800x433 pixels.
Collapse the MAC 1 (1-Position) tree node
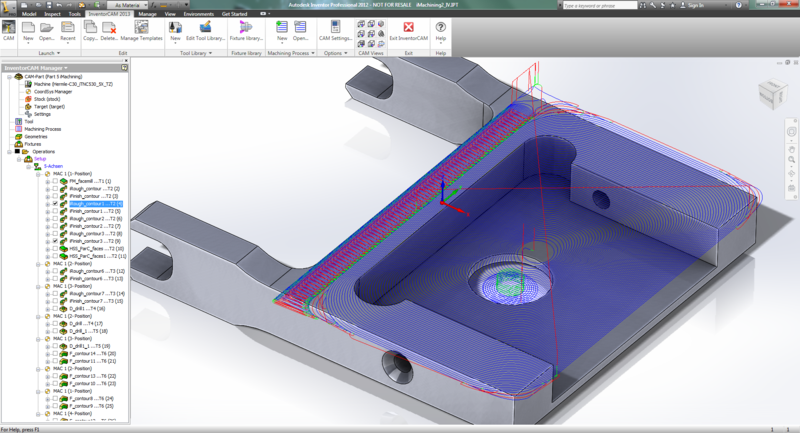(x=39, y=173)
